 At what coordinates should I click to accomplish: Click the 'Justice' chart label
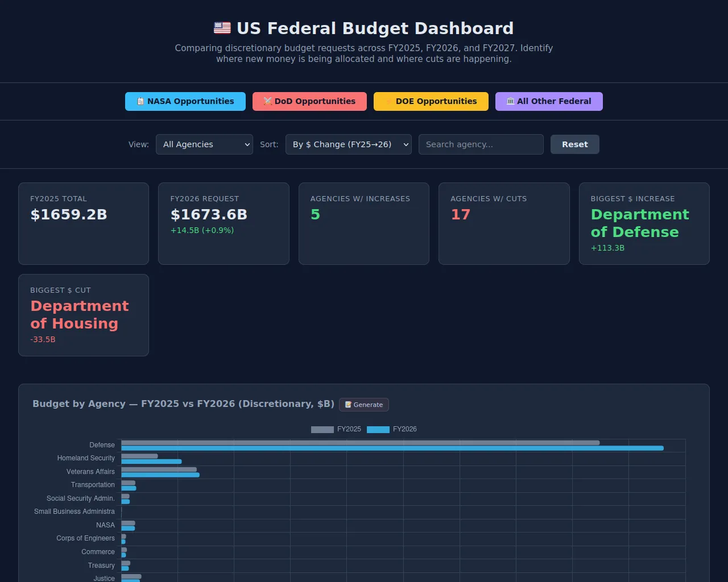(104, 579)
